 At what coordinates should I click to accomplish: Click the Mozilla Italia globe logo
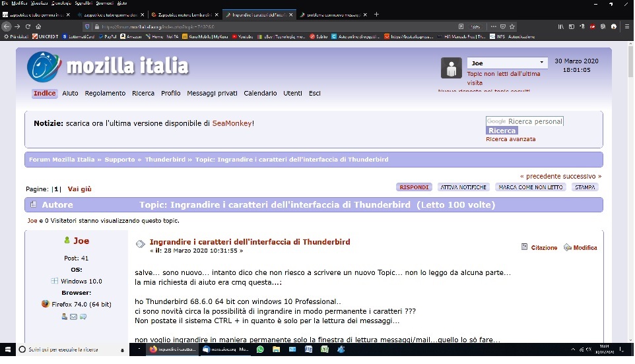[x=44, y=67]
